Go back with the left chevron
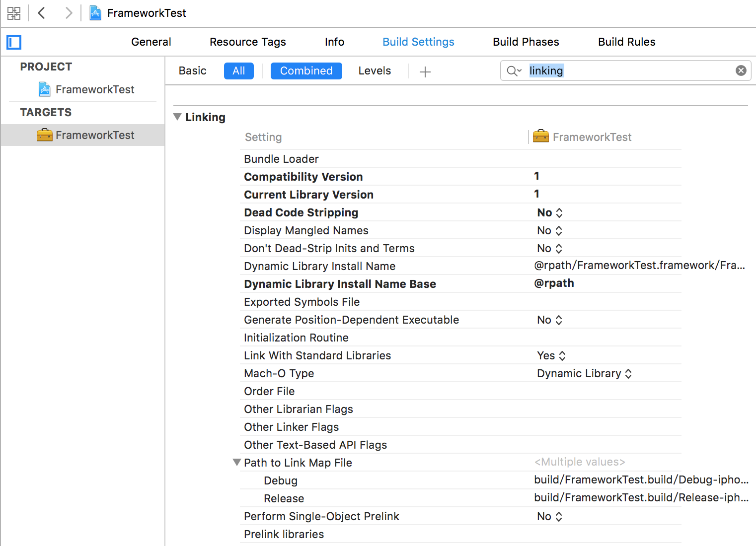756x546 pixels. (x=42, y=13)
